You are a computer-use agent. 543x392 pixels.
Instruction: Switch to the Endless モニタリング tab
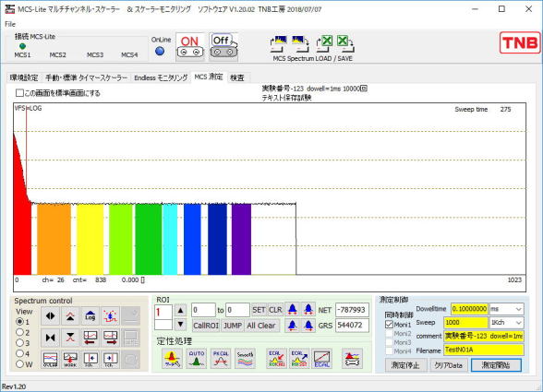(x=161, y=77)
